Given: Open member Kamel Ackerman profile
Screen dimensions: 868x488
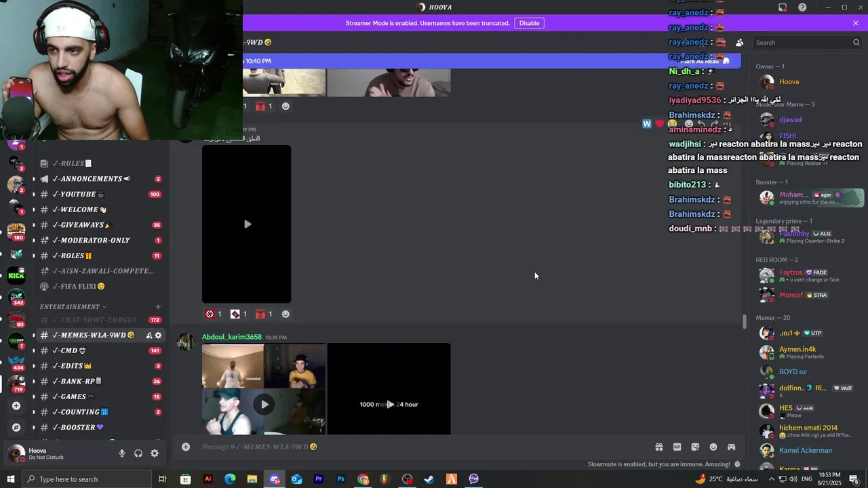Looking at the screenshot, I should [x=805, y=450].
